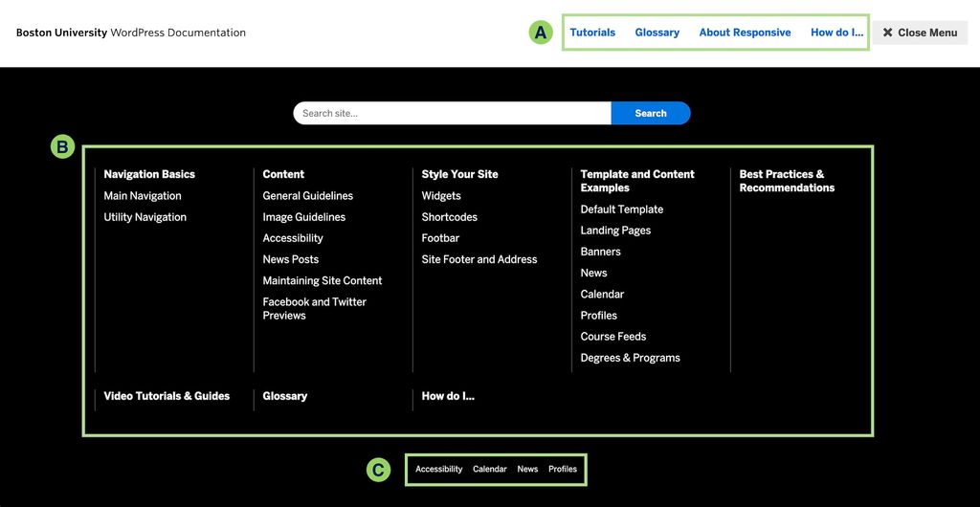The image size is (980, 507).
Task: Go to Maintaining Site Content
Action: 323,280
